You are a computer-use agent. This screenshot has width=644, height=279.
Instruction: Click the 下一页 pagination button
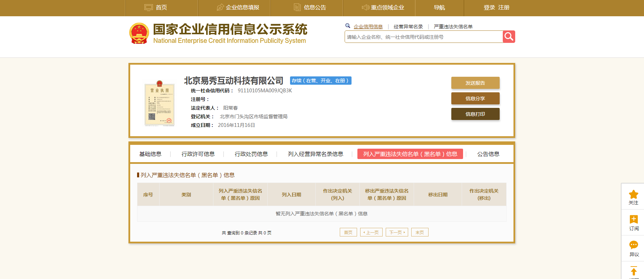[x=397, y=232]
